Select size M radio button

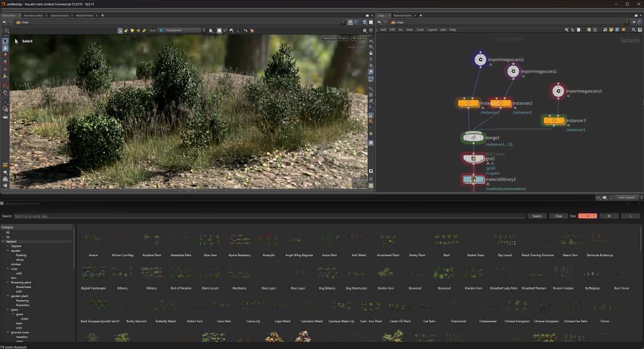tap(609, 216)
